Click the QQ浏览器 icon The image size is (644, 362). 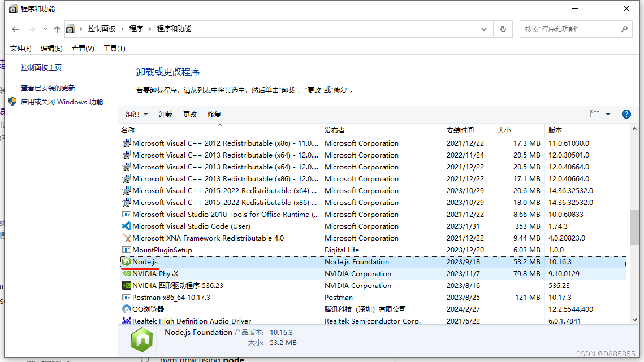[x=127, y=309]
